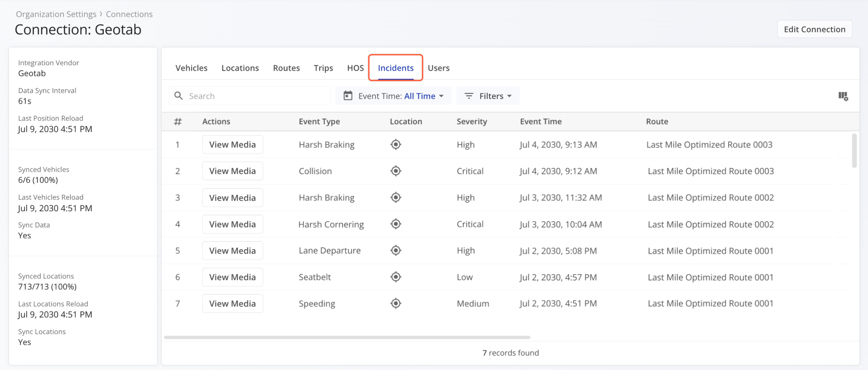This screenshot has height=370, width=868.
Task: Click Synced Locations value '713/713 (100%)'
Action: (47, 287)
